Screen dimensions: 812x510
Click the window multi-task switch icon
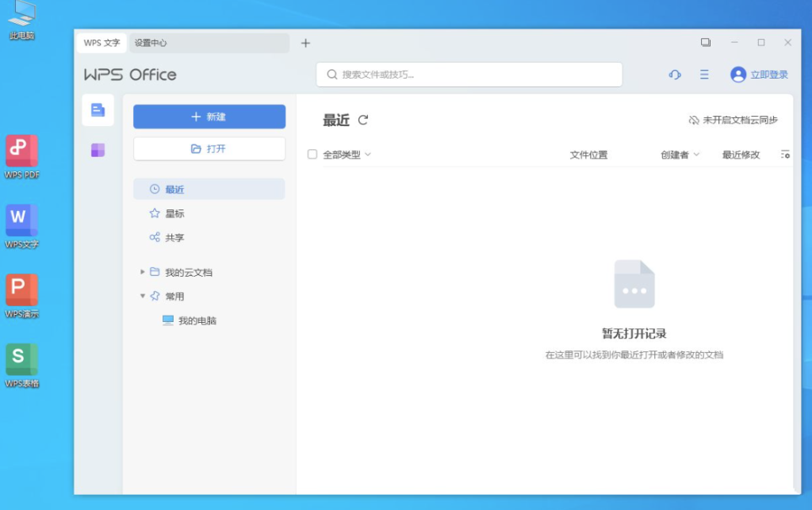[x=705, y=43]
